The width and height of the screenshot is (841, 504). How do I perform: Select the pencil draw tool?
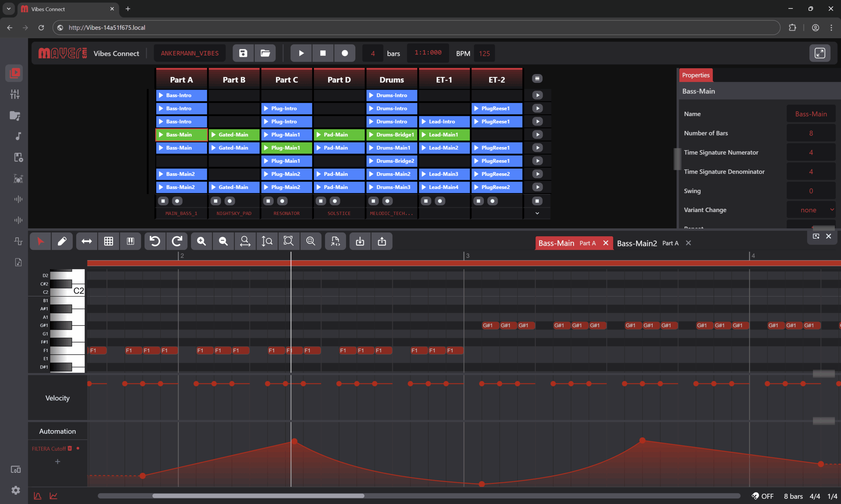62,241
